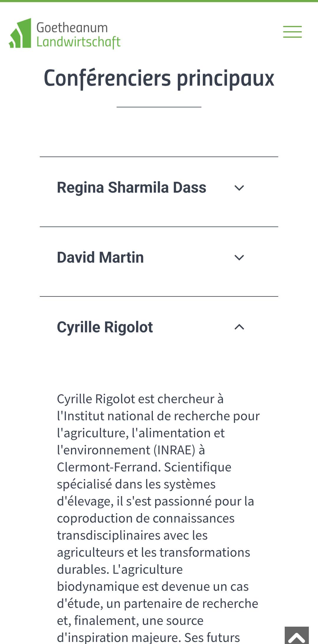Image resolution: width=318 pixels, height=644 pixels.
Task: Click the word "(INRAE)" in the bio
Action: click(174, 450)
